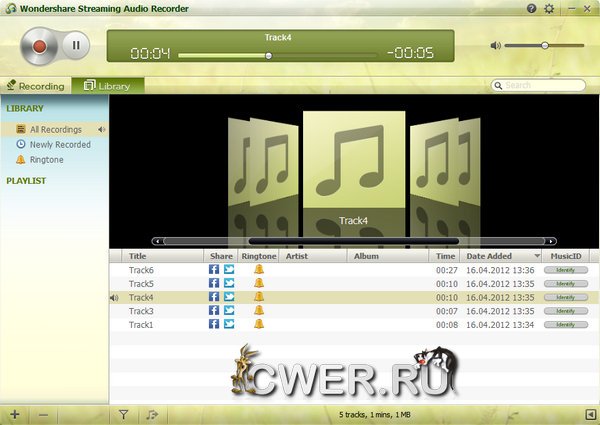Make ringtone from Track6 bell icon
Screen dimensions: 600x425
(x=259, y=269)
